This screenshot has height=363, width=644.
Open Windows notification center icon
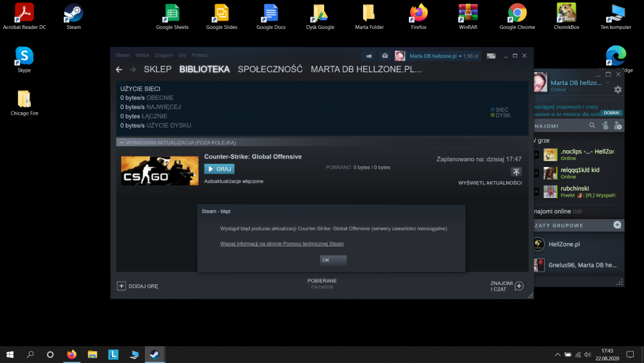[630, 355]
